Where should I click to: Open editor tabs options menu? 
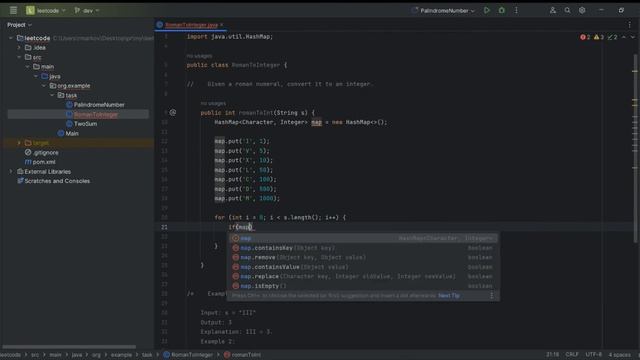629,25
